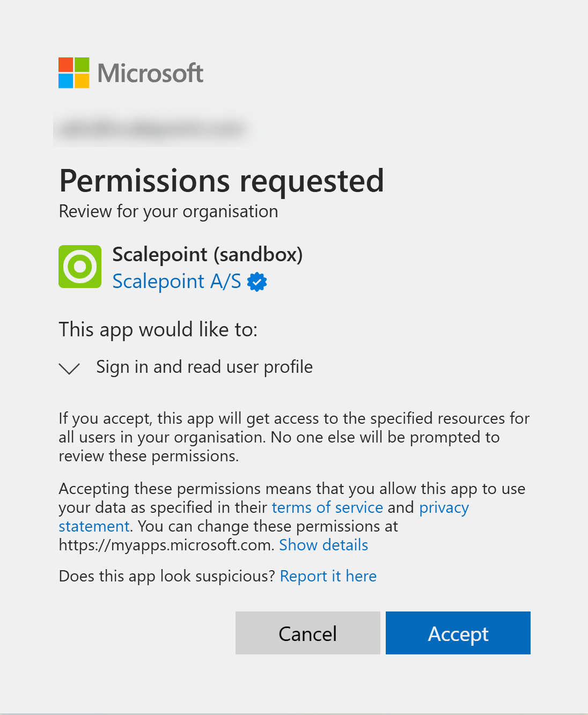Open the terms of service link
This screenshot has height=715, width=588.
(327, 507)
